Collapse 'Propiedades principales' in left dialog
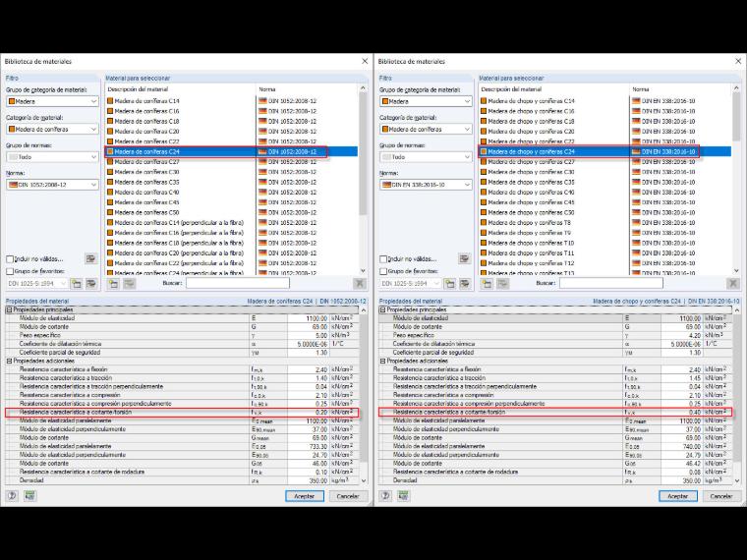The width and height of the screenshot is (747, 560). (x=9, y=310)
